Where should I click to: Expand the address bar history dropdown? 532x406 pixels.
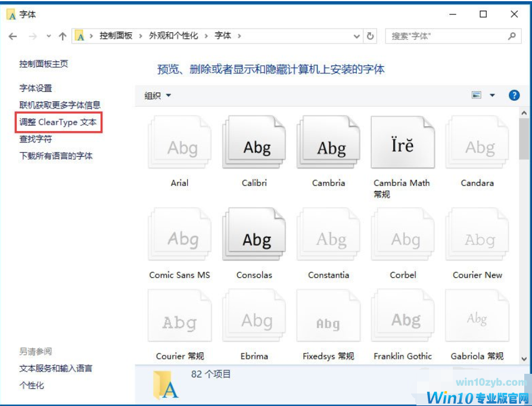click(356, 36)
